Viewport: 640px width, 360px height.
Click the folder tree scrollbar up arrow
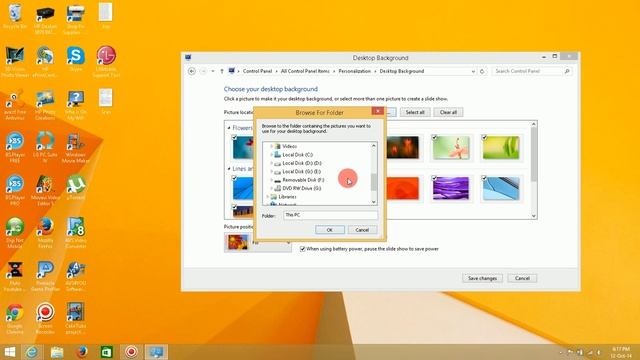tap(373, 146)
